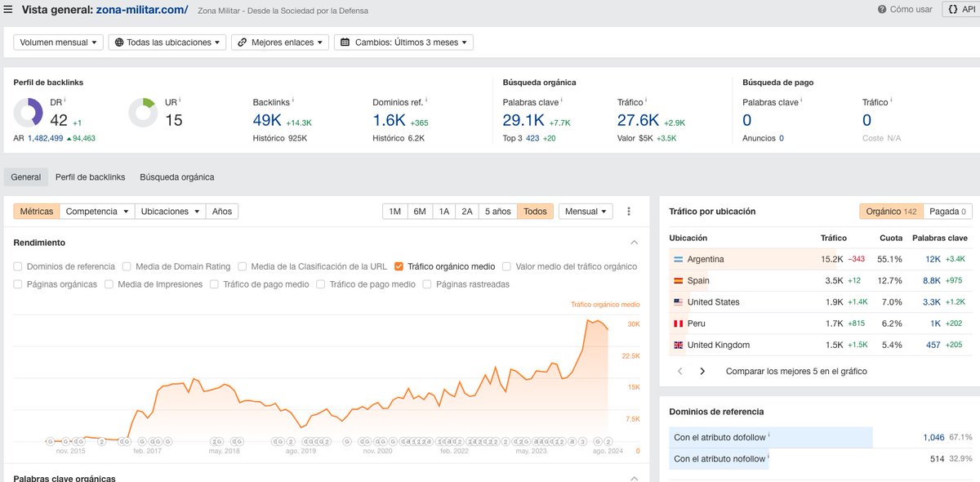Switch to the General tab

point(26,177)
